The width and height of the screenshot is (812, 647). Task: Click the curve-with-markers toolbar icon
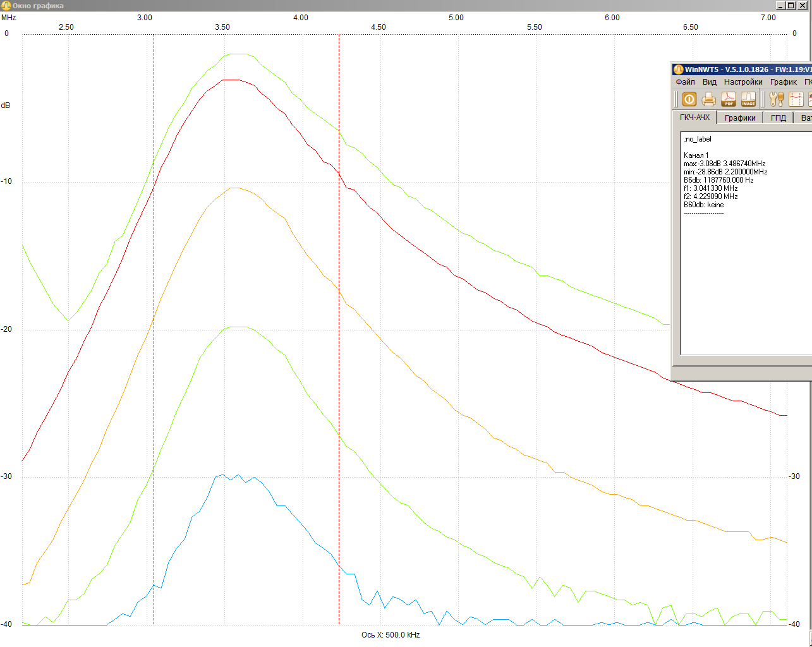[x=796, y=99]
